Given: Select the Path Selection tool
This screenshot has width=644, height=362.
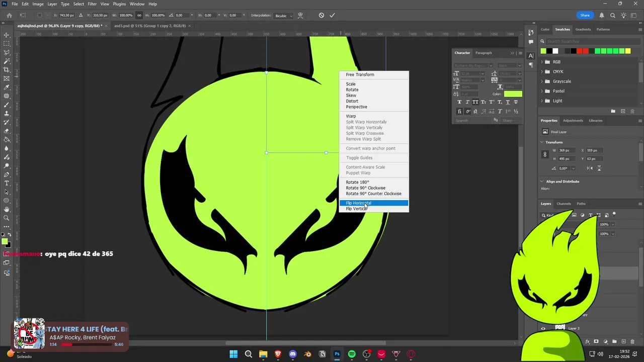Looking at the screenshot, I should click(7, 192).
